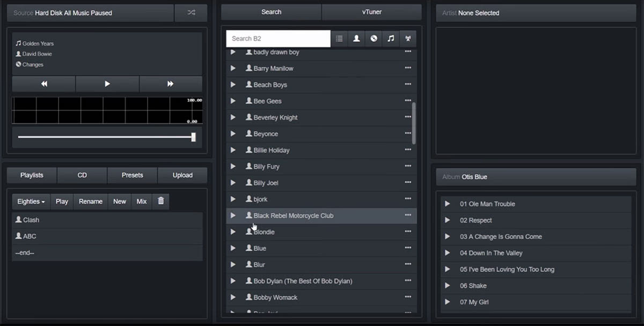Viewport: 644px width, 326px height.
Task: Play track 04 Down In The Valley
Action: (447, 253)
